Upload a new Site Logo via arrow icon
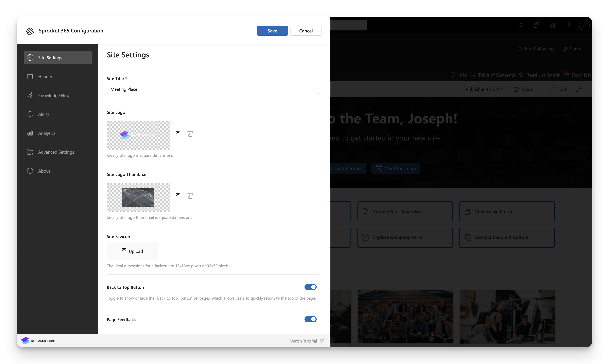The image size is (609, 364). 178,133
